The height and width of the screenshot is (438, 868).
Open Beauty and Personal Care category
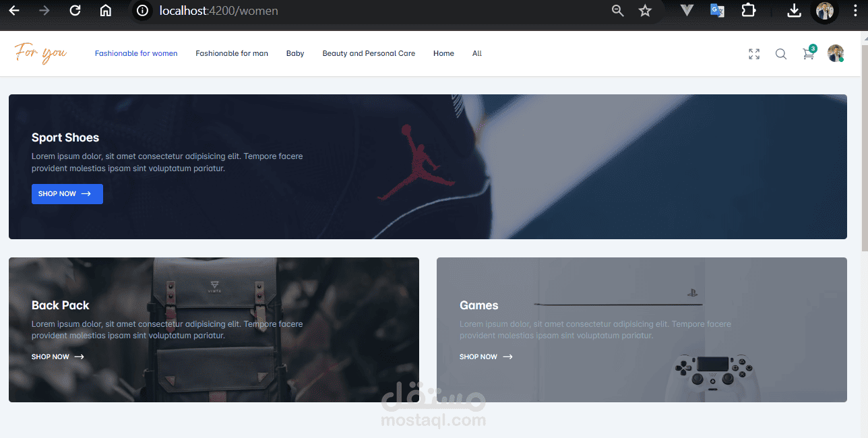tap(369, 53)
